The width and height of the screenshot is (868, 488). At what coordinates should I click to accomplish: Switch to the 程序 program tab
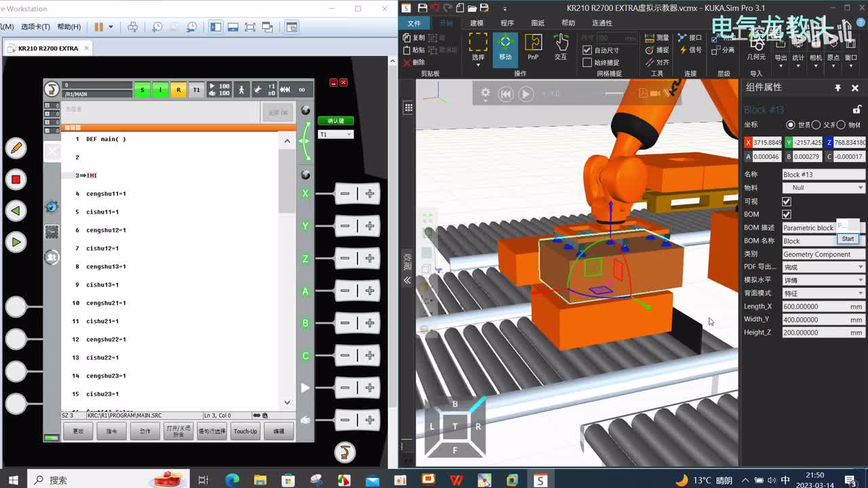click(x=507, y=23)
